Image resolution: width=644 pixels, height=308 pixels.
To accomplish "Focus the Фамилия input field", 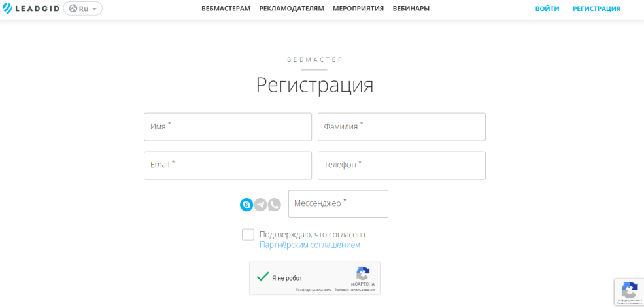I will (x=401, y=127).
